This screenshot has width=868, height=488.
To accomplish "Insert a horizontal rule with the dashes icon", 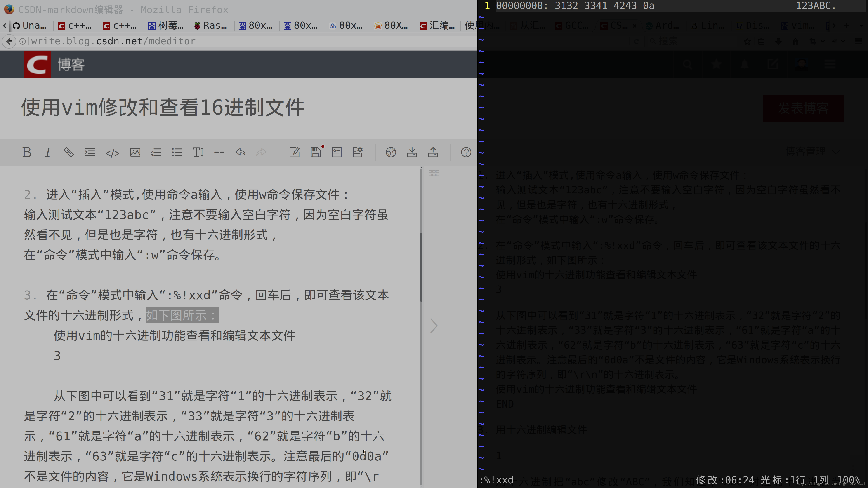I will (219, 152).
